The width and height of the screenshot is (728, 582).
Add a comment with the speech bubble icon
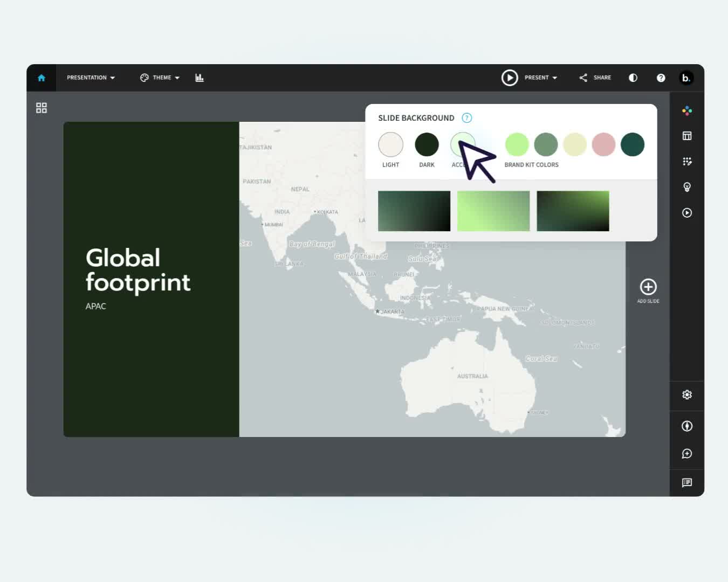(687, 454)
